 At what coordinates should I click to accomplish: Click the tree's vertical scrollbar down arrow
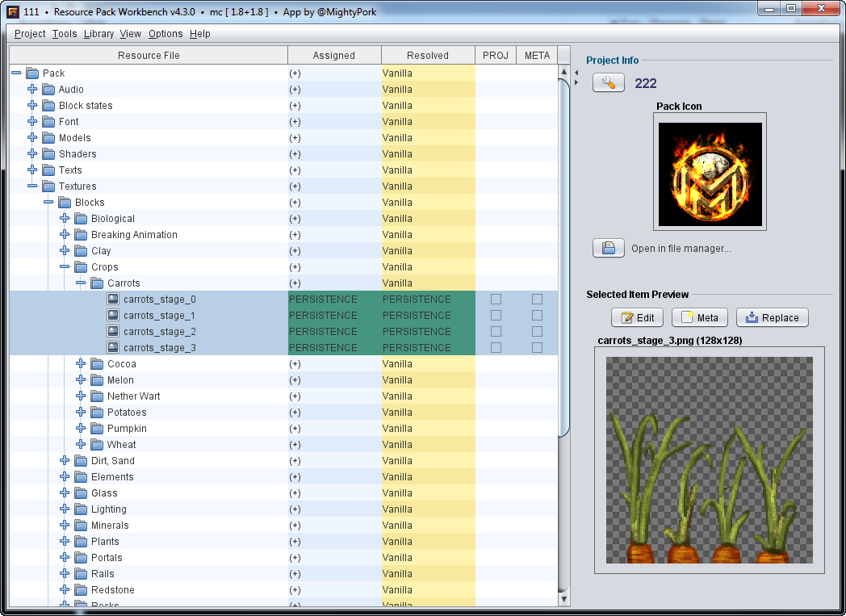pos(563,599)
